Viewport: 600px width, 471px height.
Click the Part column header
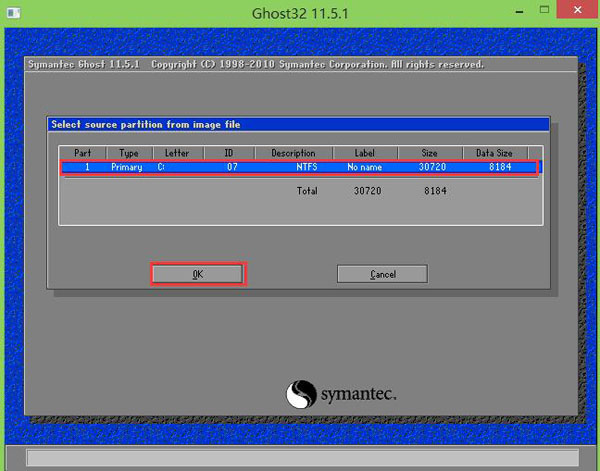click(83, 153)
